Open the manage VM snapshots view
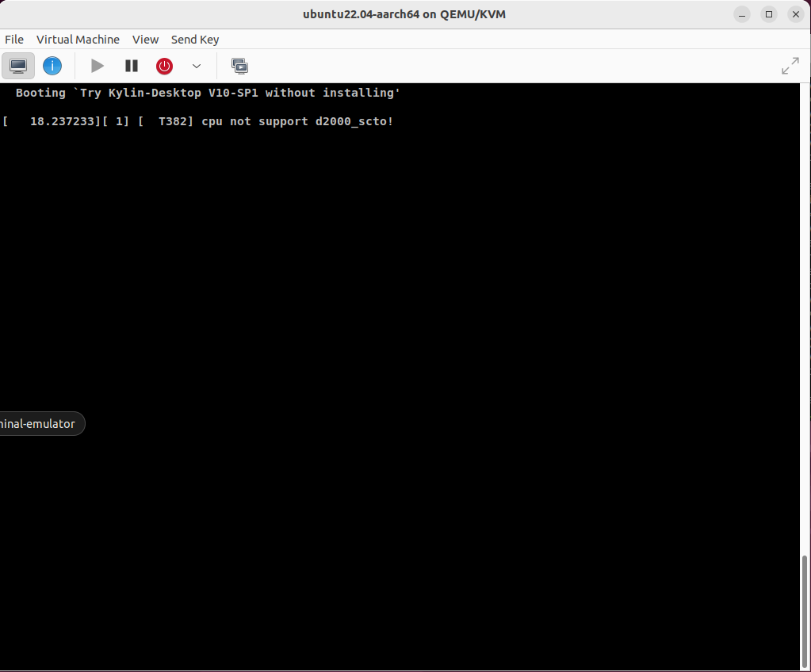Image resolution: width=811 pixels, height=672 pixels. [x=240, y=66]
